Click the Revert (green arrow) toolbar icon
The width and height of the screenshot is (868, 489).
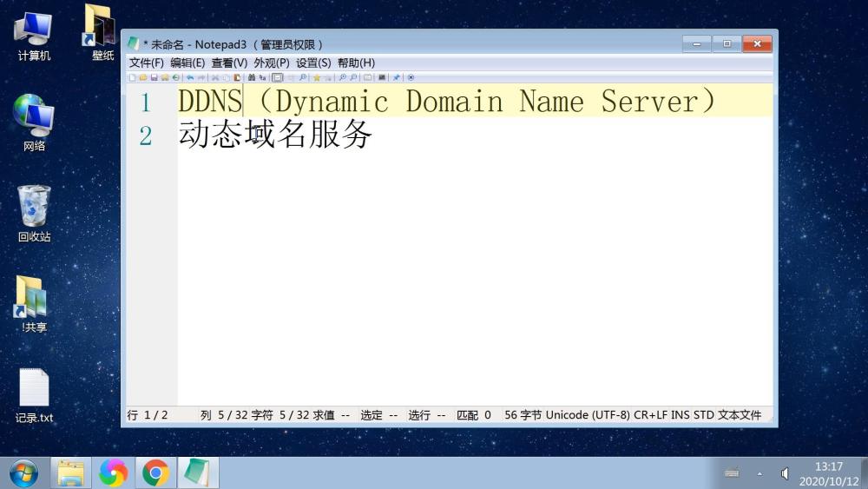176,77
